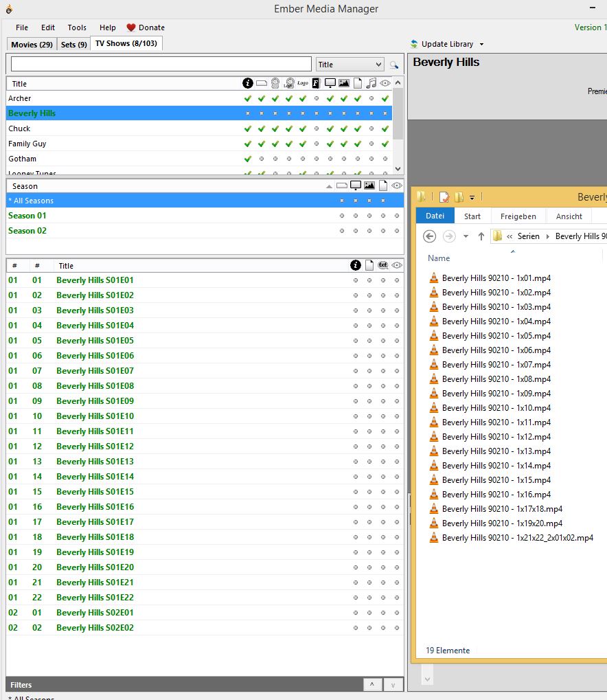Image resolution: width=607 pixels, height=700 pixels.
Task: Click the sort triangle in Season list header
Action: [x=329, y=186]
